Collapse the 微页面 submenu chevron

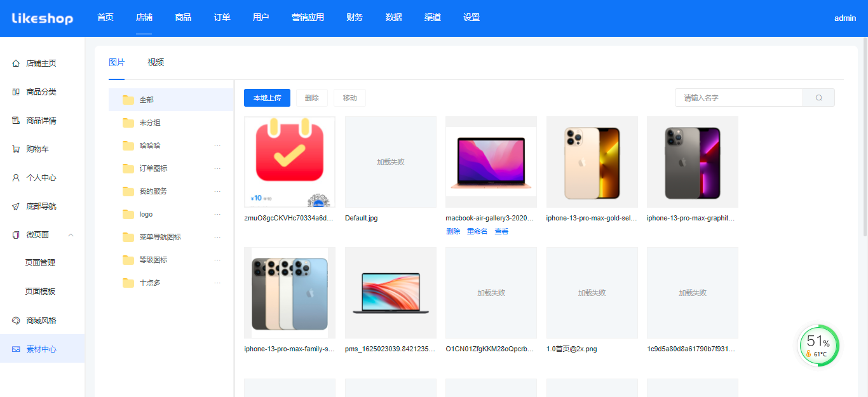pyautogui.click(x=71, y=235)
